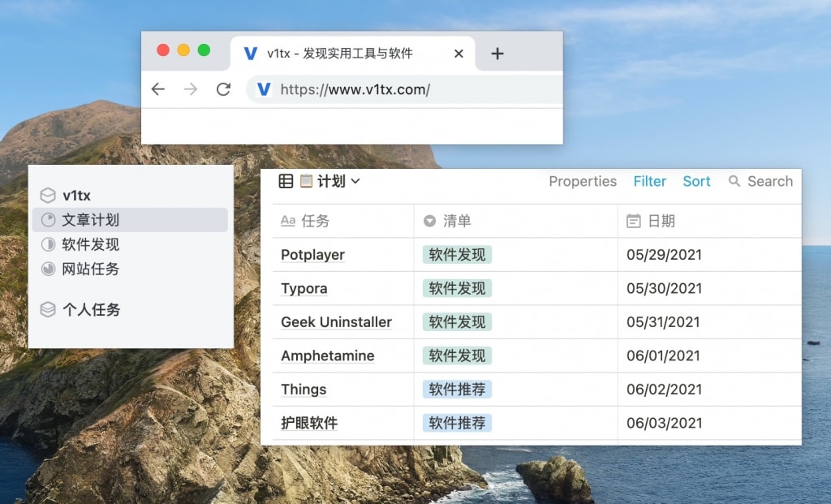Click the v1tx site icon in address bar
Screen dimensions: 831x504
[264, 89]
